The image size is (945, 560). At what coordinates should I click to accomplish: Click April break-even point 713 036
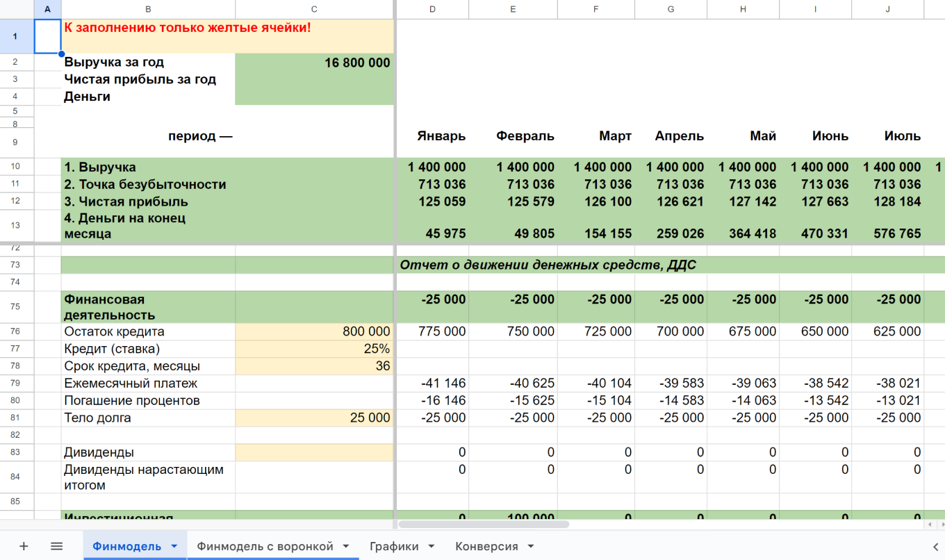click(680, 184)
